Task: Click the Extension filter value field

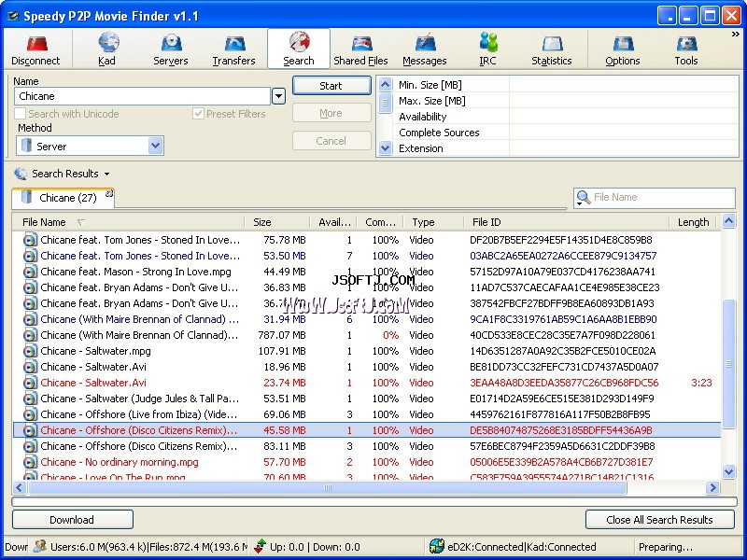Action: click(623, 148)
